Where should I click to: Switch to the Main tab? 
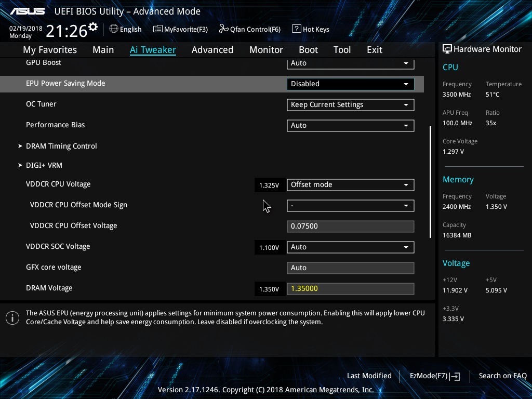103,50
